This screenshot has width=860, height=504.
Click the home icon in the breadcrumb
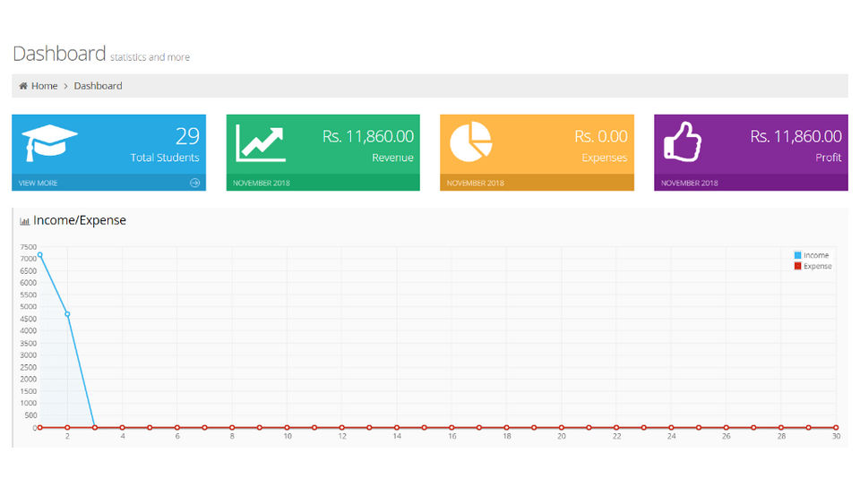point(23,86)
